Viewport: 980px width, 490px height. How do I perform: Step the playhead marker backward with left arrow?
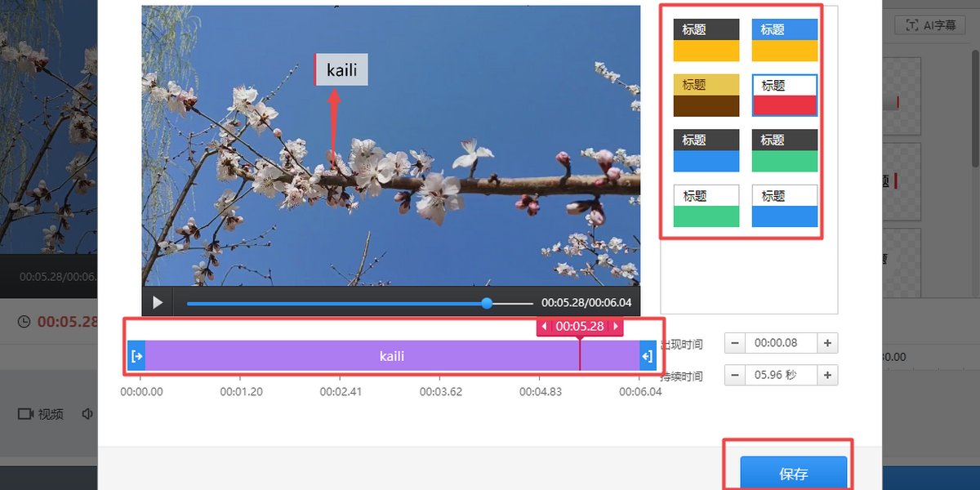[x=545, y=327]
